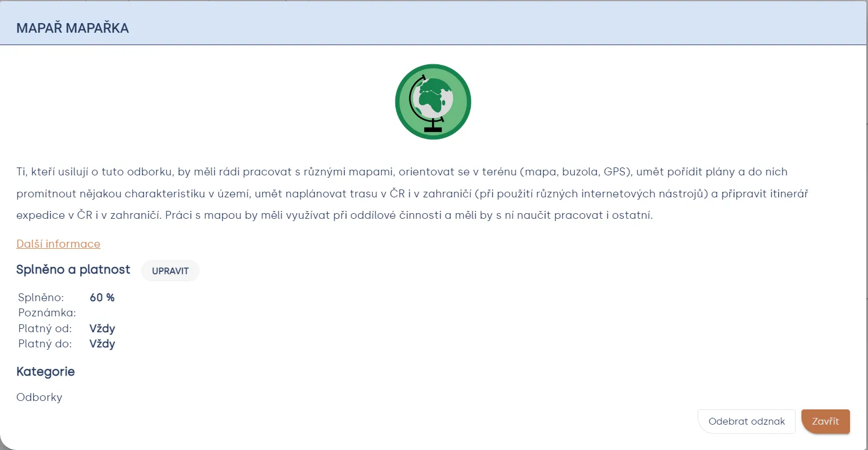The image size is (868, 450).
Task: Click the MAPAŘ MAPAŘKA dialog title
Action: (73, 28)
